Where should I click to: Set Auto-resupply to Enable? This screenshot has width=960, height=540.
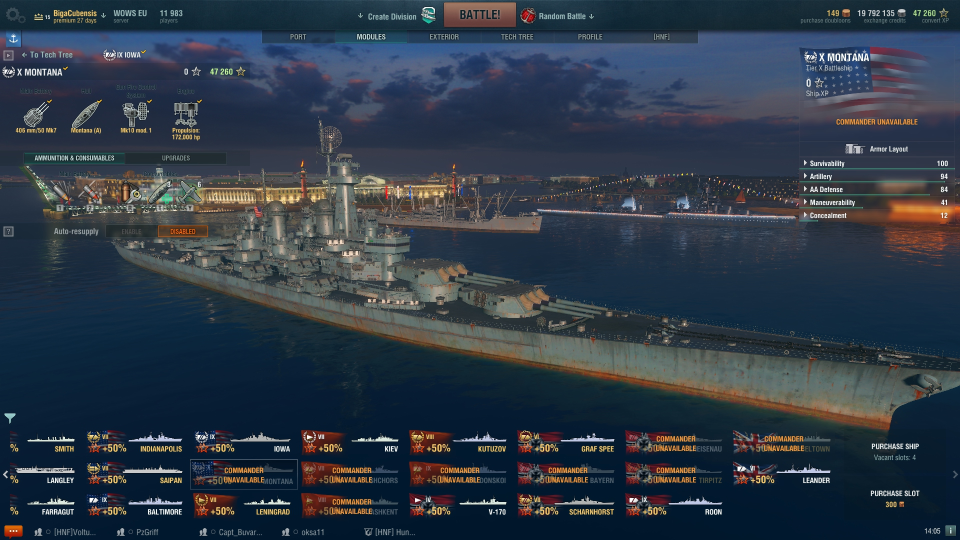pos(131,231)
